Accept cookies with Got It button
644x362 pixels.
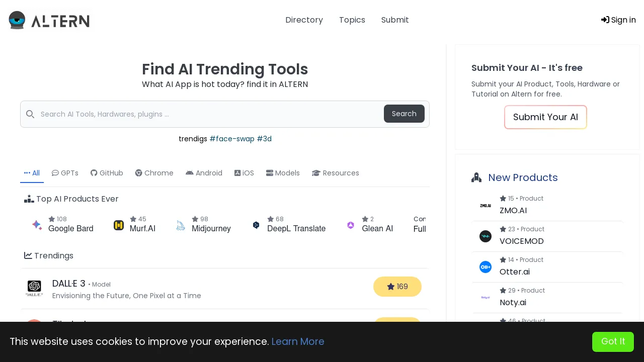613,341
